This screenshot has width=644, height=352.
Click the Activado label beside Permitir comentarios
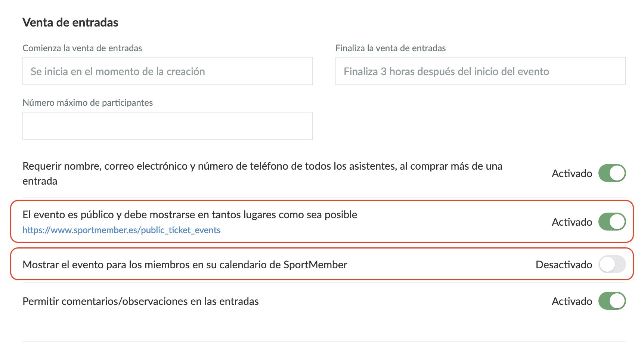click(x=572, y=301)
